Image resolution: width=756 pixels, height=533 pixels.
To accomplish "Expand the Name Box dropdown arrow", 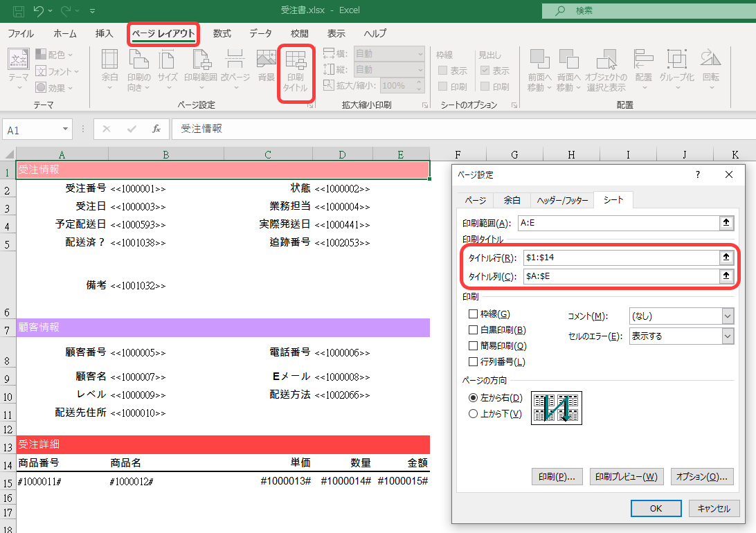I will (66, 129).
